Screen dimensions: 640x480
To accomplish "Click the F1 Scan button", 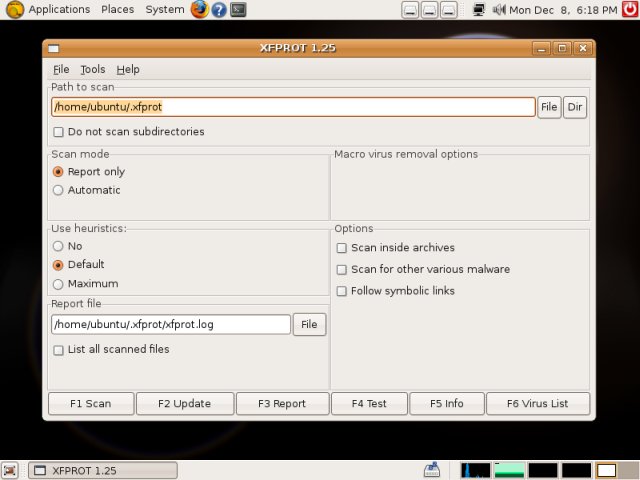I will click(x=91, y=404).
